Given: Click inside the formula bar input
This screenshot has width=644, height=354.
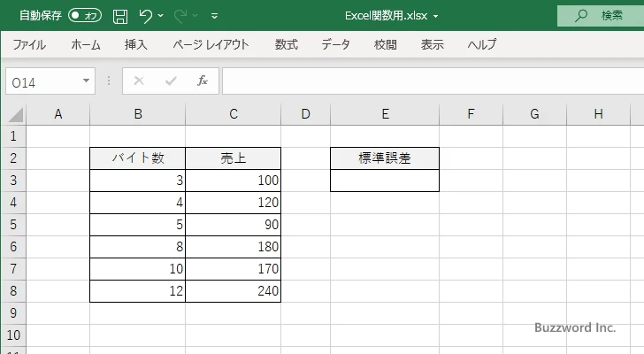Looking at the screenshot, I should click(x=433, y=81).
